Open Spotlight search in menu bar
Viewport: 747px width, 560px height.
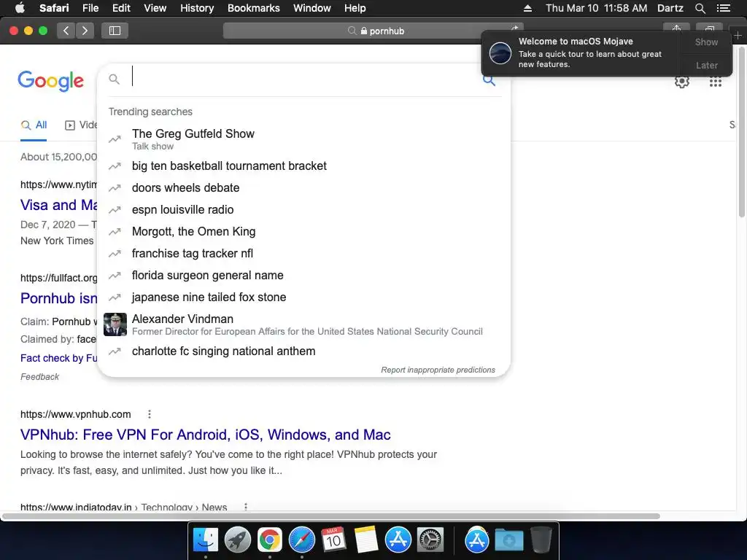click(700, 8)
